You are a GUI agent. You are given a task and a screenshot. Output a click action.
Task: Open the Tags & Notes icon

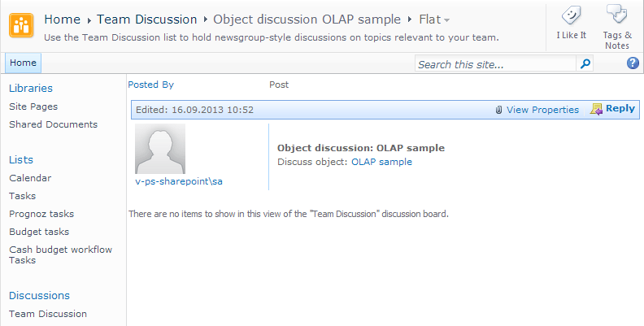[617, 15]
